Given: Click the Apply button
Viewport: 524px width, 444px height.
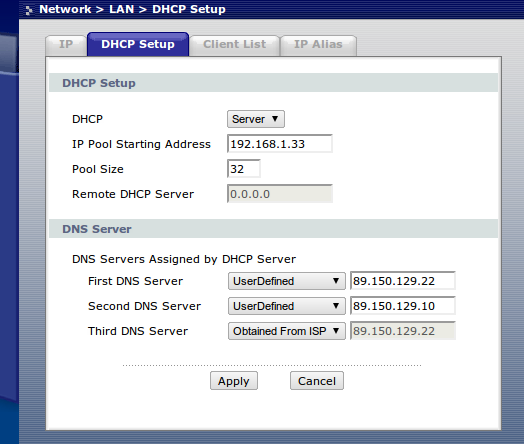Looking at the screenshot, I should pyautogui.click(x=234, y=381).
